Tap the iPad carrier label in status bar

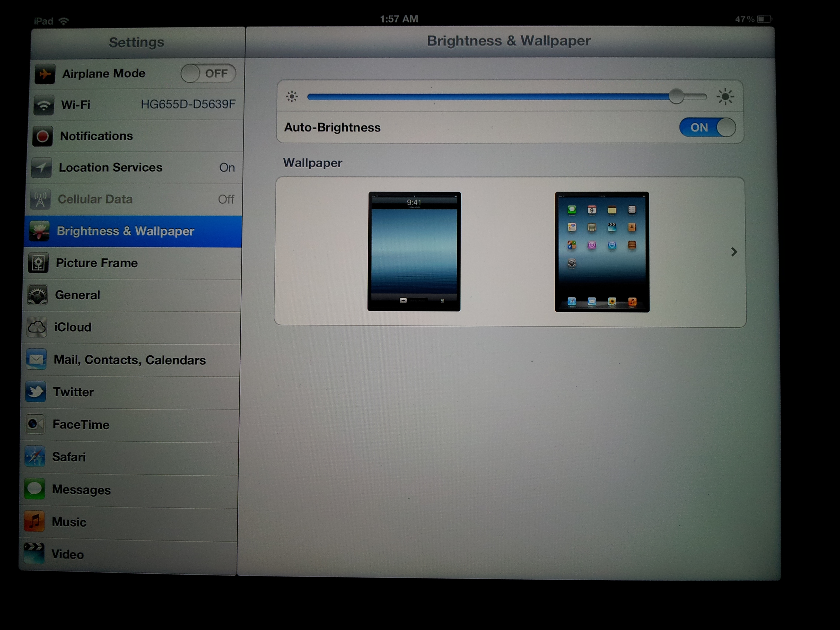43,21
